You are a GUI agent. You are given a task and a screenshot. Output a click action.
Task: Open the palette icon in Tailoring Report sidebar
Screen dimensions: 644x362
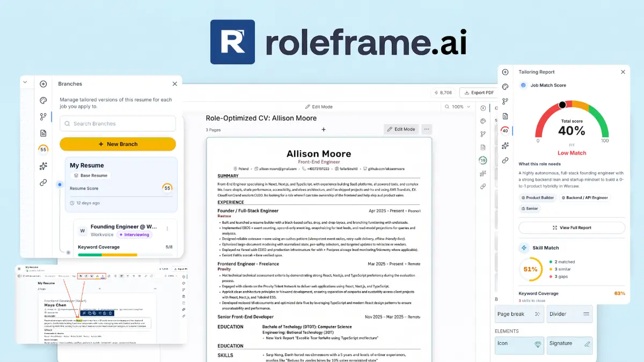[505, 87]
